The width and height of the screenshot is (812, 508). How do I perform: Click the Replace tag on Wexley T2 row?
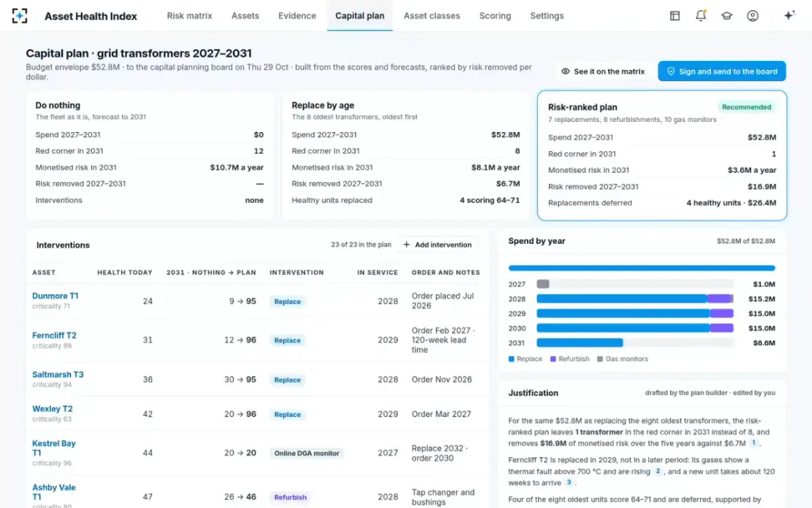click(288, 415)
